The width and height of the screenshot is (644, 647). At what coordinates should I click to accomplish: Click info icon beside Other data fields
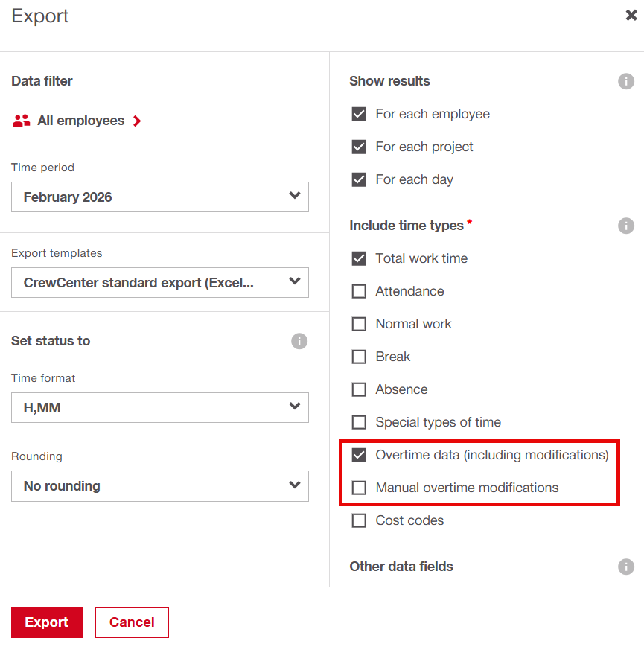pos(626,567)
